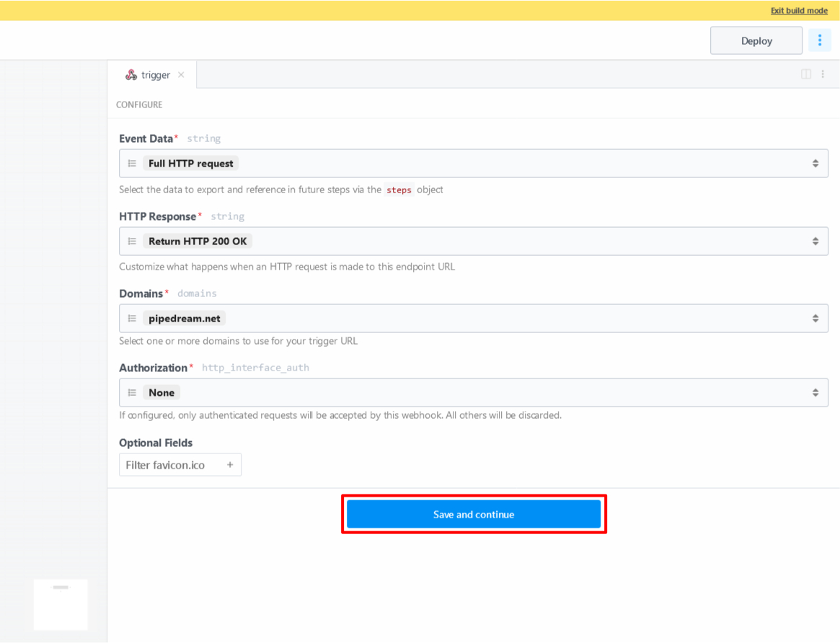The width and height of the screenshot is (840, 643).
Task: Click the Exit build mode link
Action: 799,10
